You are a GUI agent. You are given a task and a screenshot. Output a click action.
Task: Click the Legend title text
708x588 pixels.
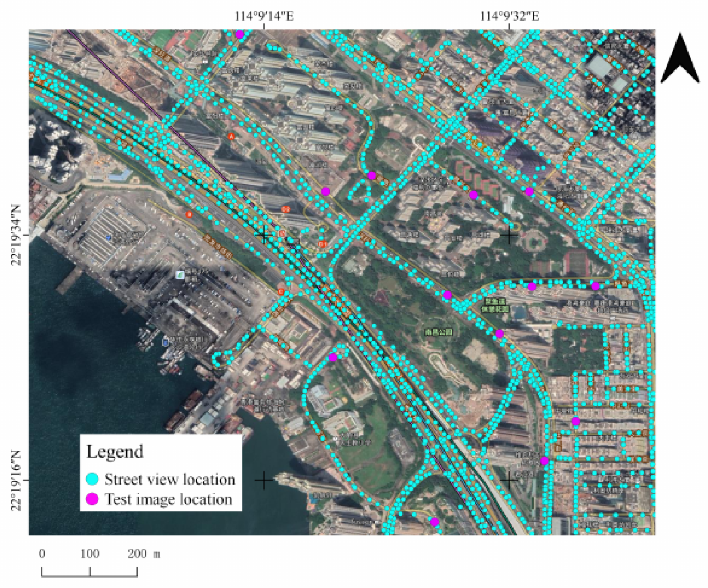[x=115, y=452]
